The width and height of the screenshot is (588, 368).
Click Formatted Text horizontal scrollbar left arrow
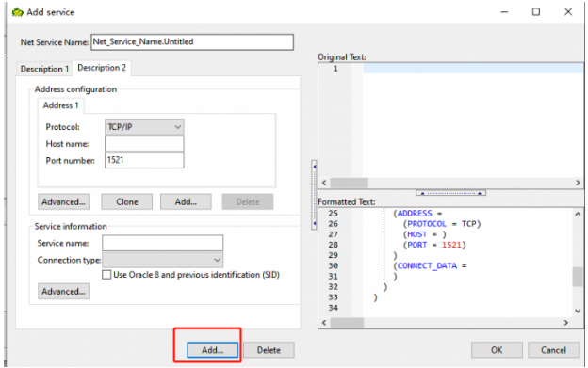click(324, 323)
